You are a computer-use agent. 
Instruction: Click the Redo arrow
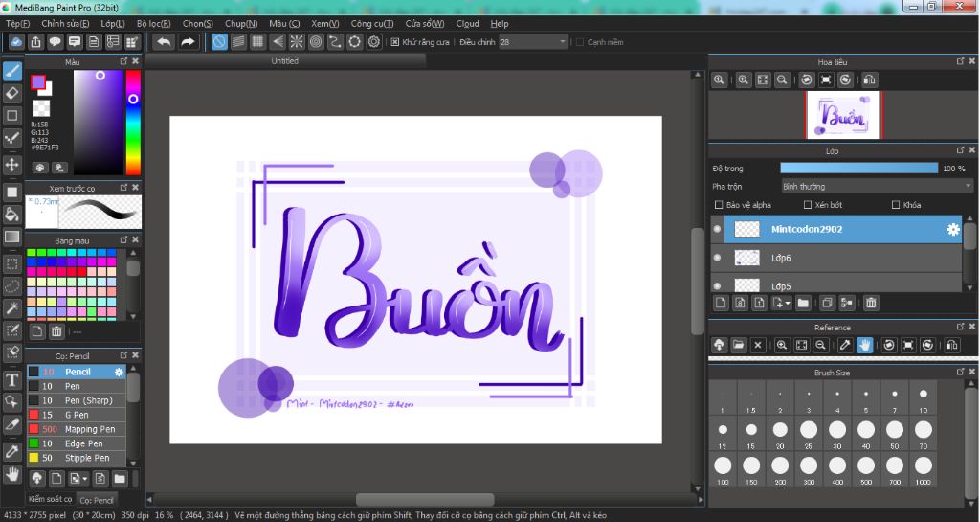coord(188,42)
